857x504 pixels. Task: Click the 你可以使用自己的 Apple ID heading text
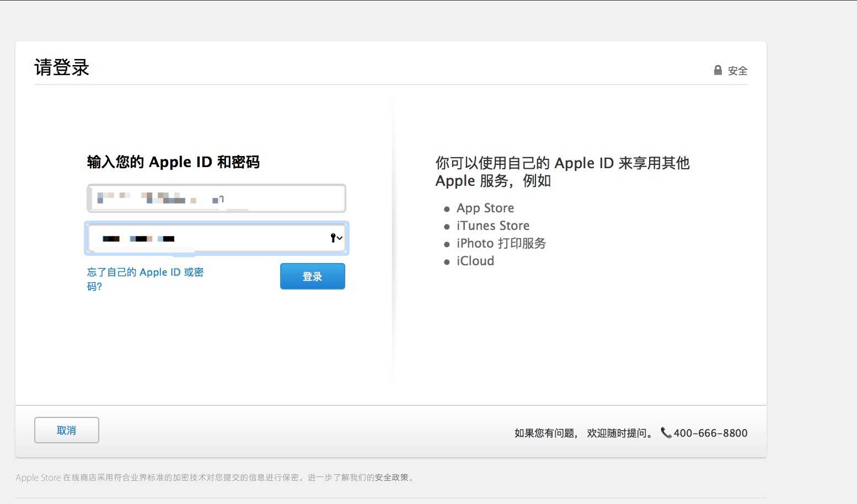click(563, 171)
